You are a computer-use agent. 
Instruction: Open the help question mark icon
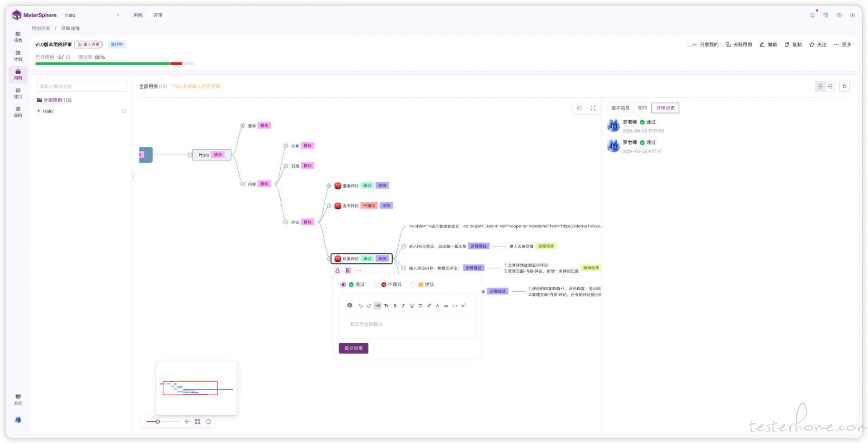pos(839,15)
